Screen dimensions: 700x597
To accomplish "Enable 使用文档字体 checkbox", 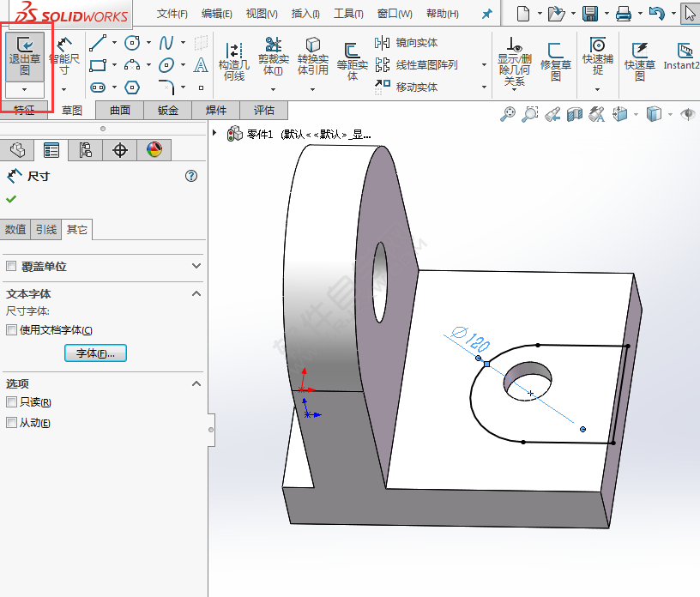I will [x=10, y=329].
